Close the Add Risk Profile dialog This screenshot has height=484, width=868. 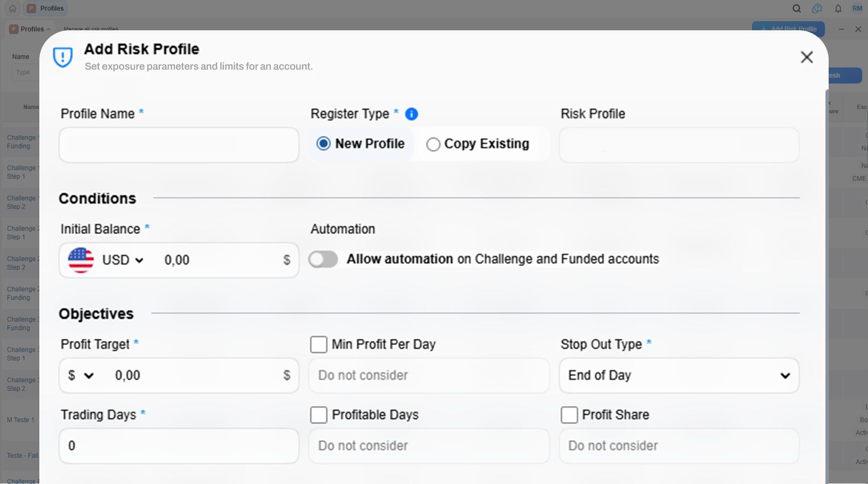click(807, 57)
